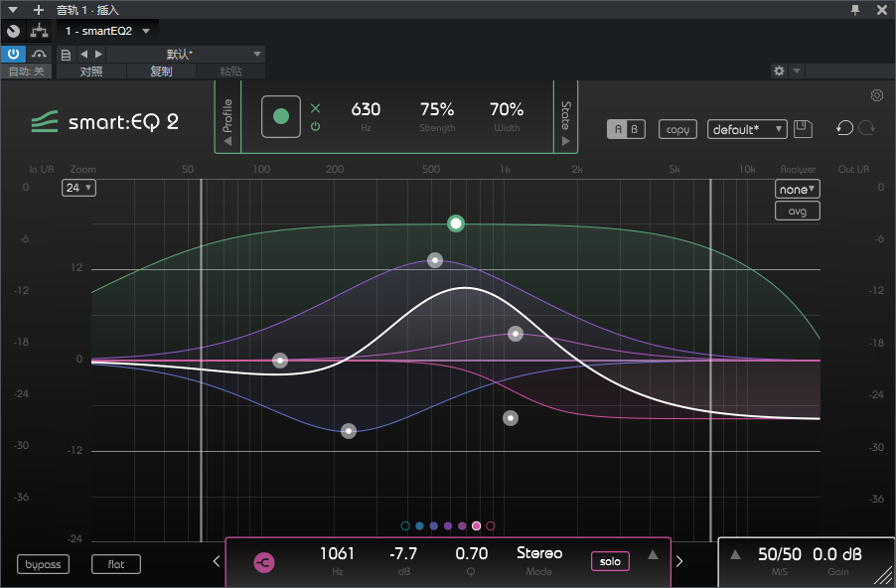This screenshot has height=588, width=896.
Task: Select the green smart filter node
Action: click(x=455, y=223)
